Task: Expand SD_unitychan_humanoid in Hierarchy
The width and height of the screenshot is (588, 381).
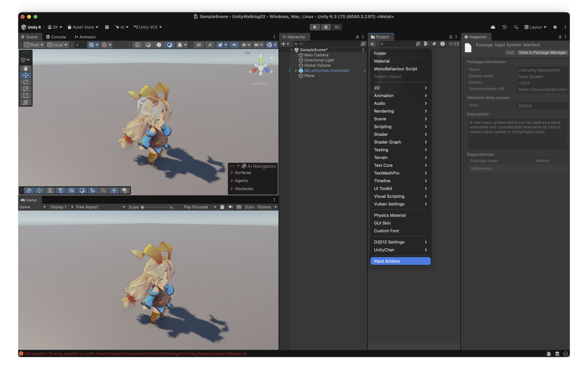Action: [x=296, y=71]
